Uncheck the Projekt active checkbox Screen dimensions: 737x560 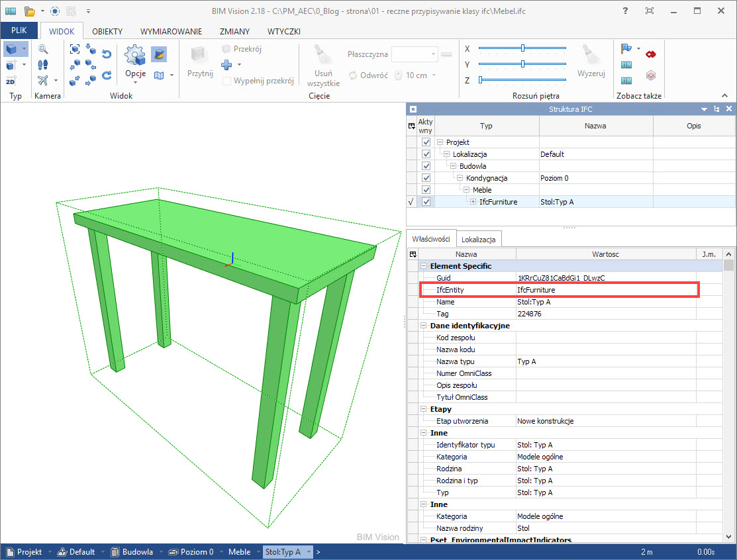tap(426, 142)
